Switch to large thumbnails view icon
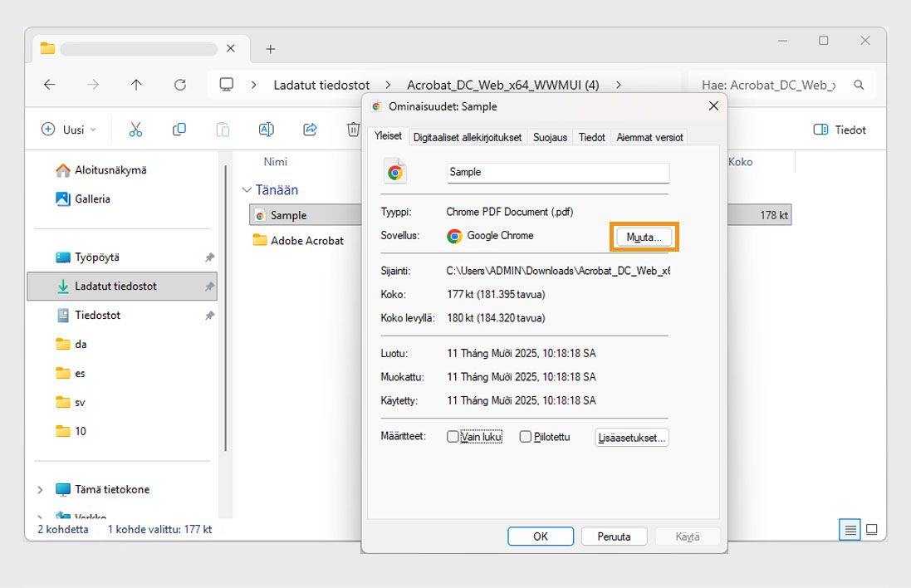 click(x=871, y=529)
